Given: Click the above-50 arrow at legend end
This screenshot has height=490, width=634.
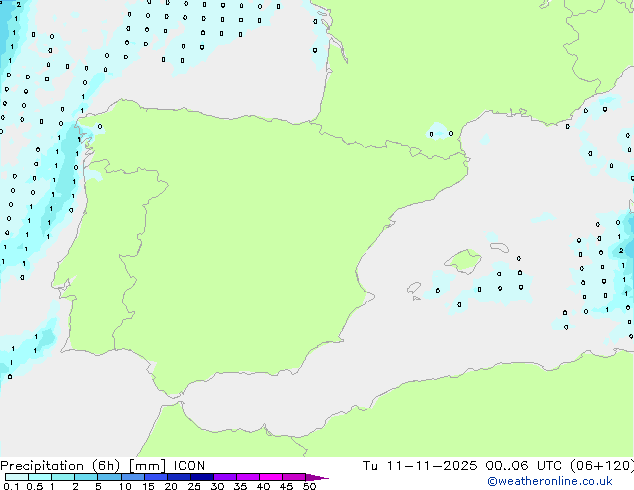Looking at the screenshot, I should [317, 477].
